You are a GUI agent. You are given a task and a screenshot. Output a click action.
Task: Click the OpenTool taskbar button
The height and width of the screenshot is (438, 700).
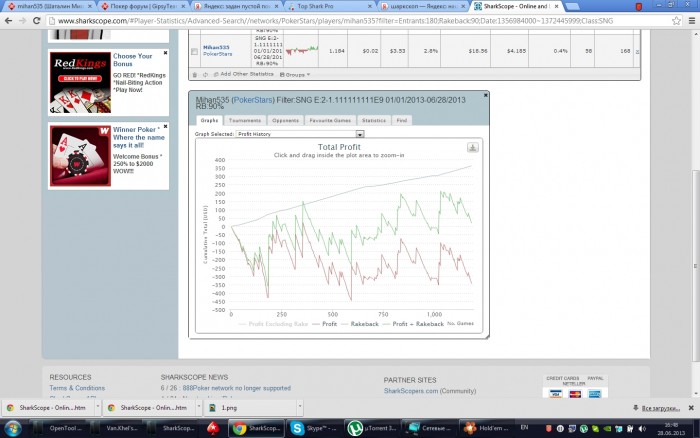click(x=60, y=428)
